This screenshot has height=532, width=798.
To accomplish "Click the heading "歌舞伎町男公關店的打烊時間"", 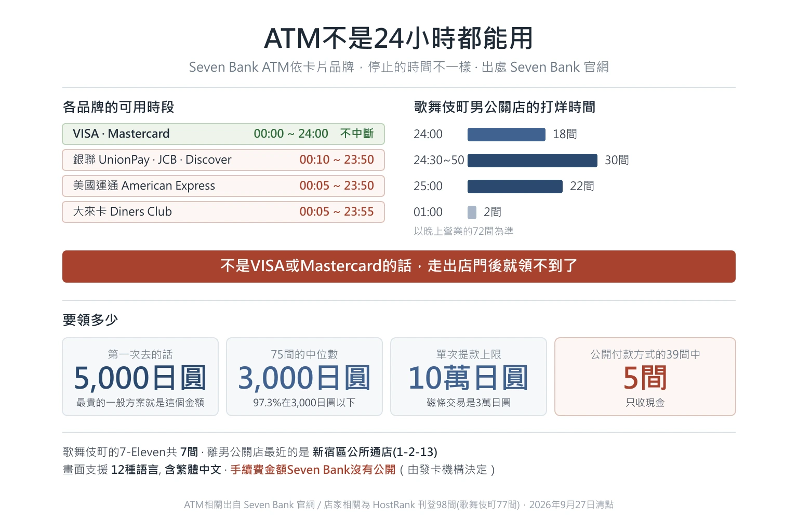I will pyautogui.click(x=504, y=107).
